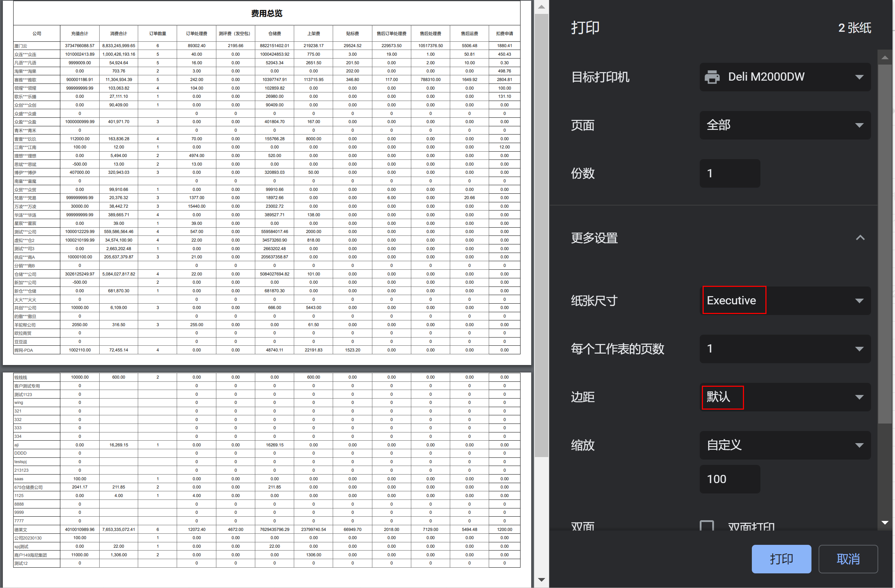Open the paper size dropdown showing Executive
Image resolution: width=895 pixels, height=588 pixels.
tap(785, 300)
